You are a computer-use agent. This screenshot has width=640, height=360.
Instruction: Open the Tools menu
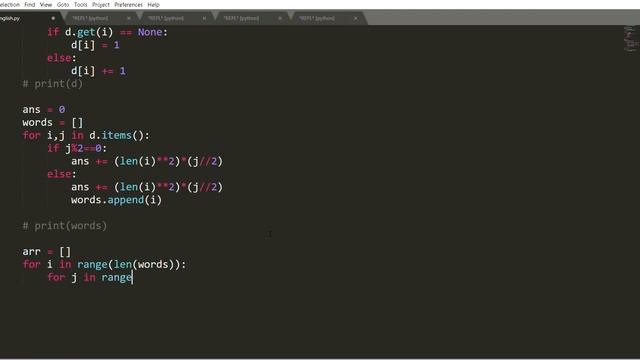tap(80, 4)
